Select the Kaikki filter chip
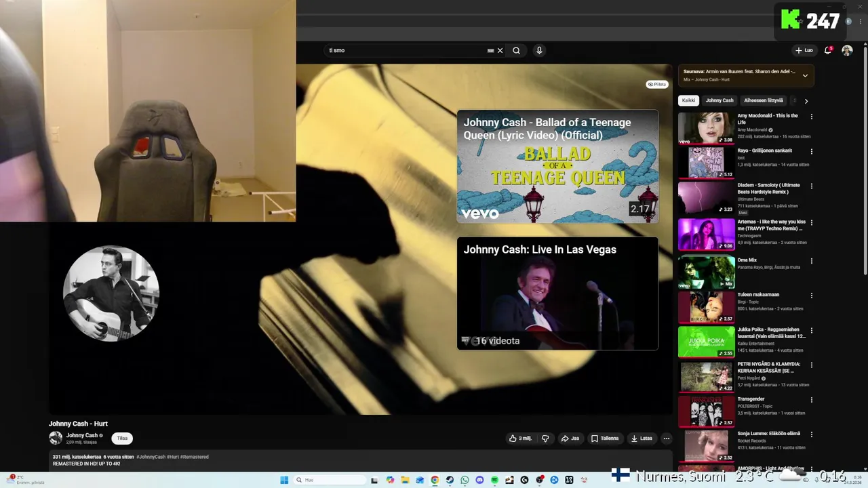The height and width of the screenshot is (488, 868). click(688, 100)
